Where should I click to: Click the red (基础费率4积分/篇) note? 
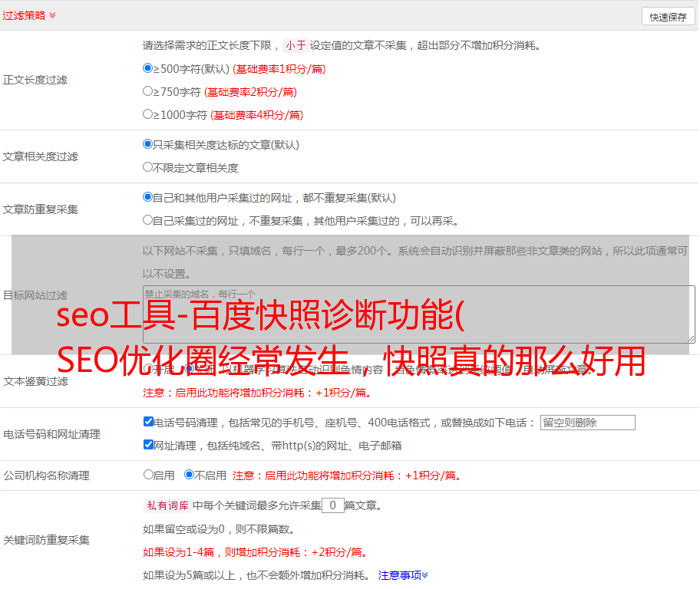[x=256, y=115]
